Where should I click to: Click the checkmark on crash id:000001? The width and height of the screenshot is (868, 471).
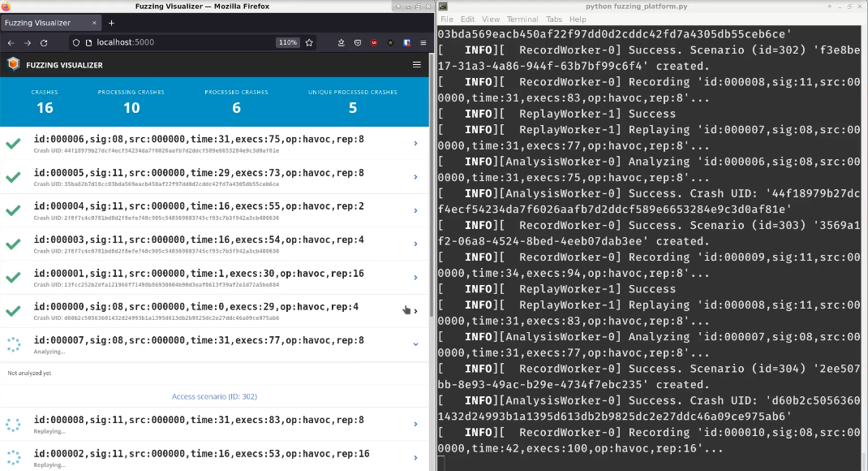point(13,277)
